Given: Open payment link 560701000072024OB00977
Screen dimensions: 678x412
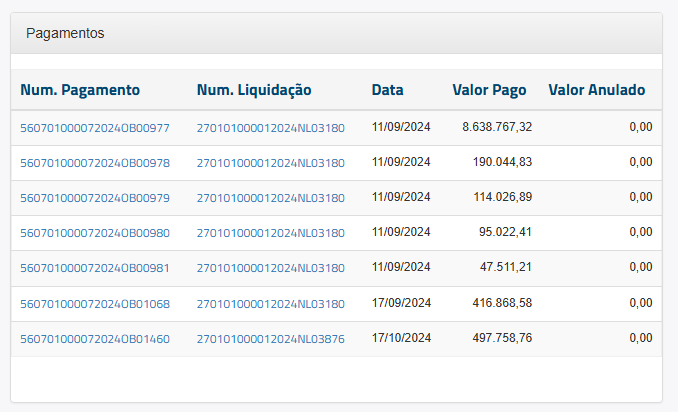Looking at the screenshot, I should coord(95,128).
